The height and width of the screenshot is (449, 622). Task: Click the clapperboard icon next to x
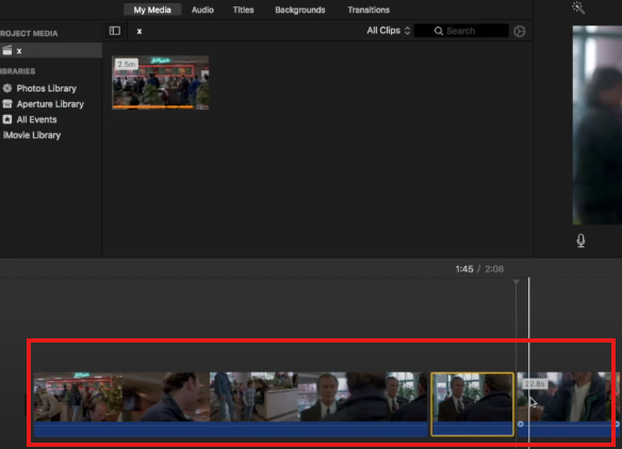point(7,50)
